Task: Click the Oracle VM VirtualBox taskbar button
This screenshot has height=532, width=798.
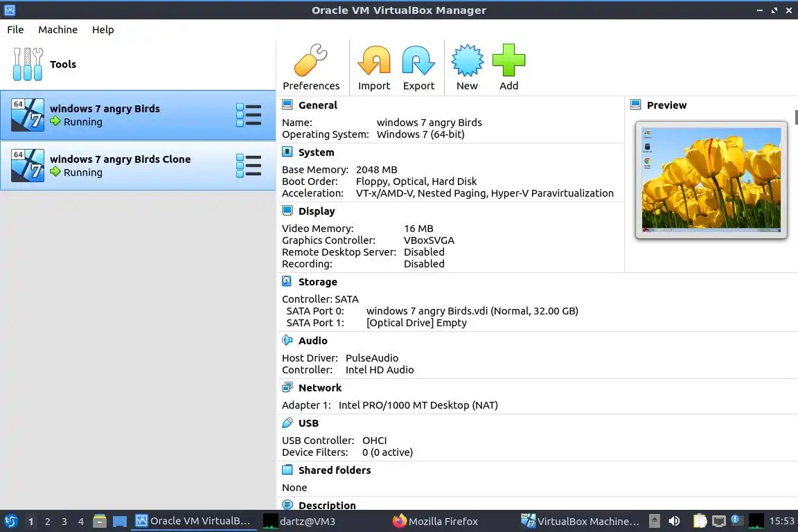Action: pyautogui.click(x=193, y=522)
